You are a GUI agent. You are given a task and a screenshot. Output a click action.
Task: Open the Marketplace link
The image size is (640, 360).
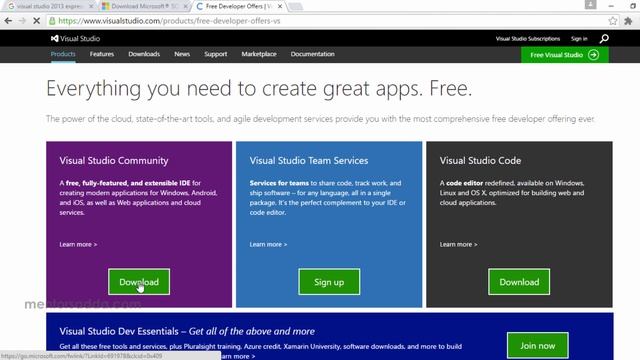click(259, 54)
